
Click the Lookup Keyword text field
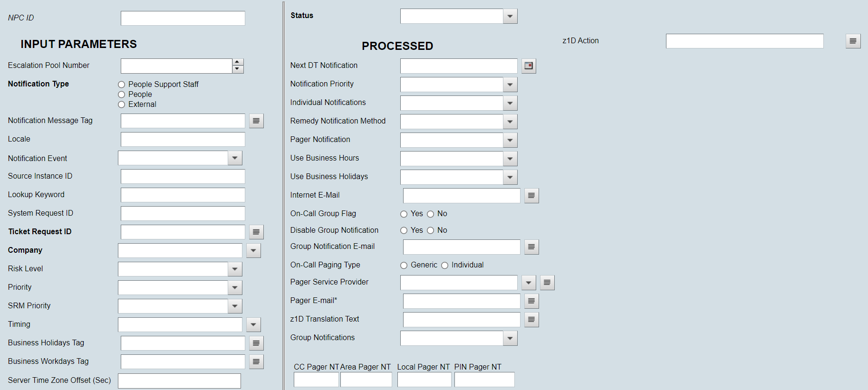coord(183,195)
